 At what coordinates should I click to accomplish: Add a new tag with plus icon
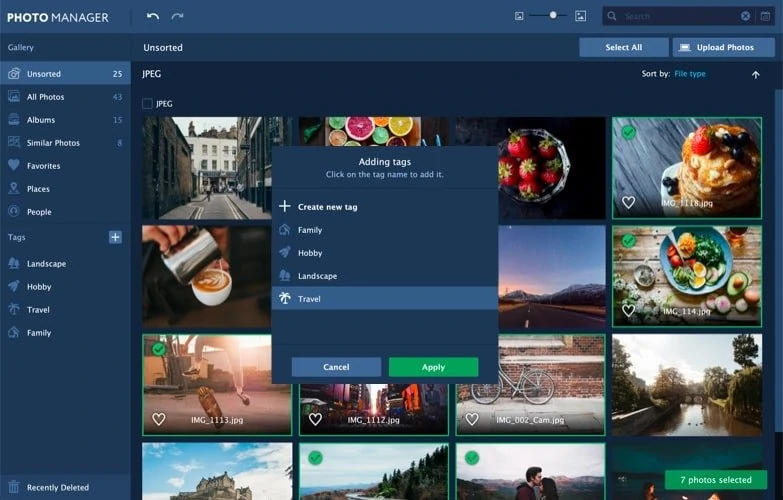(x=115, y=237)
